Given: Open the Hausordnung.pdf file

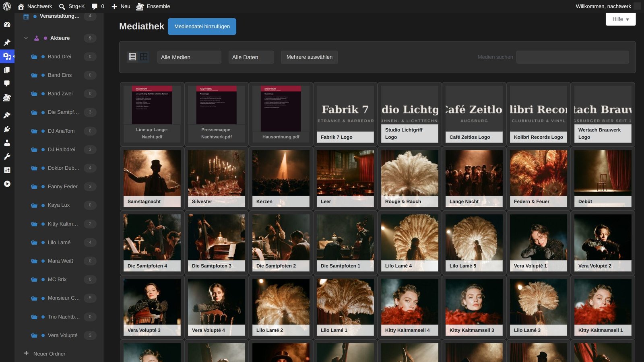Looking at the screenshot, I should (x=281, y=114).
